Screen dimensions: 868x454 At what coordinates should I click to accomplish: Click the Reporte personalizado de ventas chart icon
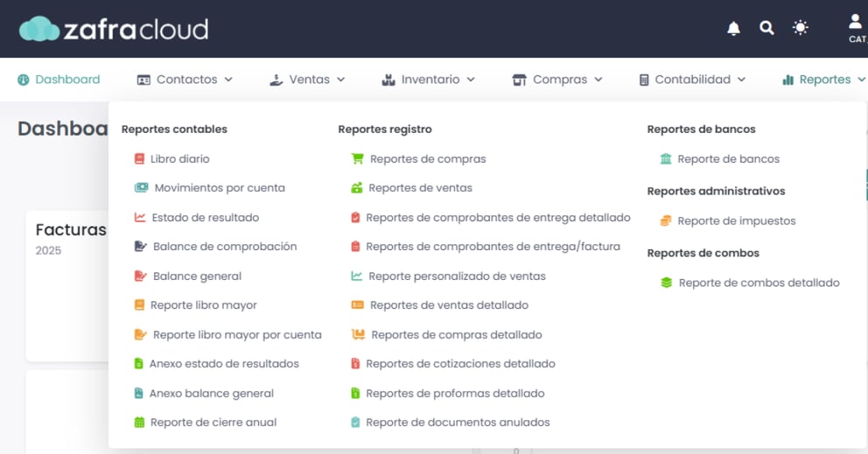click(x=356, y=276)
